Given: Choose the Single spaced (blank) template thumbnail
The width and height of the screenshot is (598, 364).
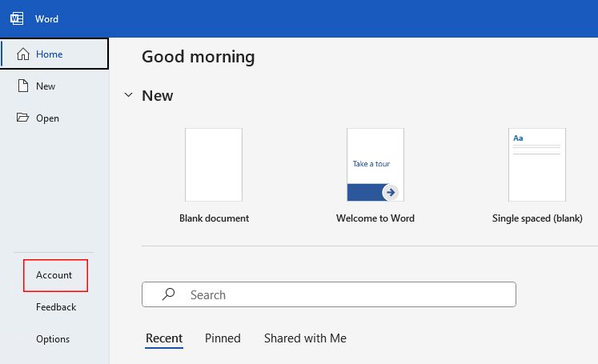Looking at the screenshot, I should [537, 165].
